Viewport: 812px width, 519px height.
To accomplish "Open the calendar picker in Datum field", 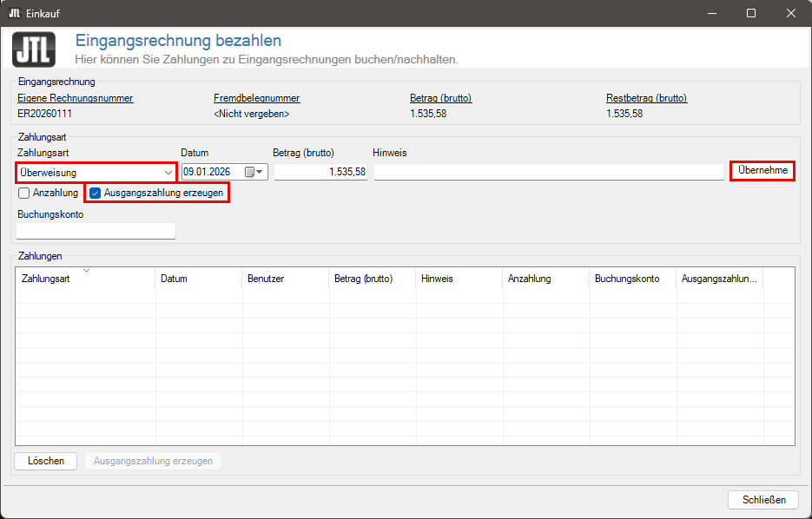I will [x=249, y=172].
